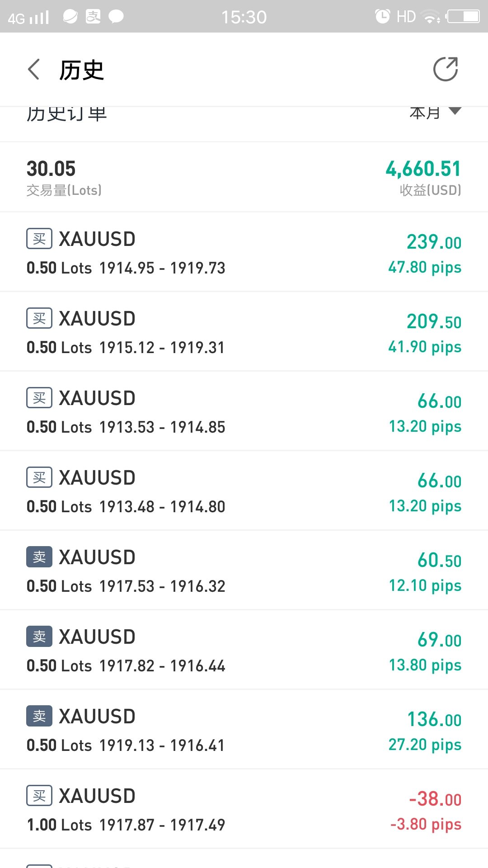Tap the buy badge on the 209.50 order
This screenshot has height=868, width=488.
(39, 318)
